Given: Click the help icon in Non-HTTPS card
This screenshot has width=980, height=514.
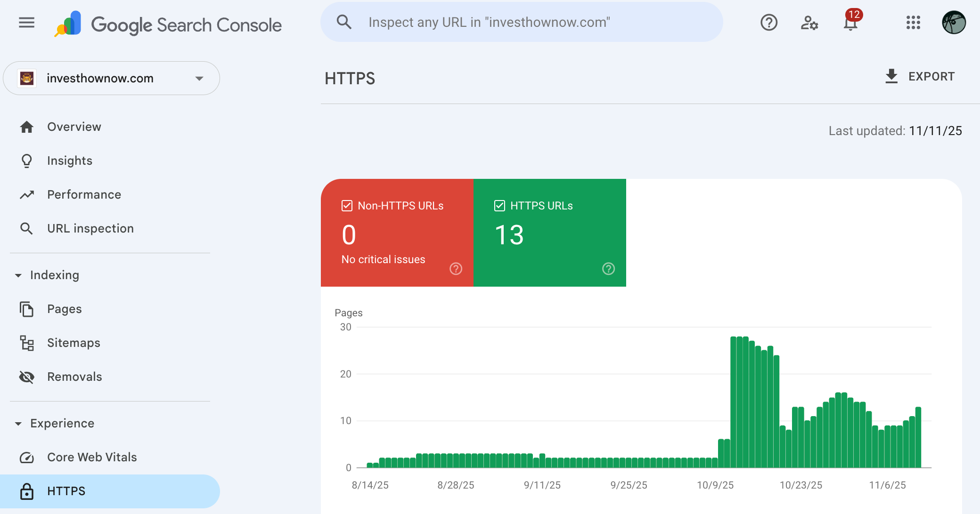Looking at the screenshot, I should [456, 269].
